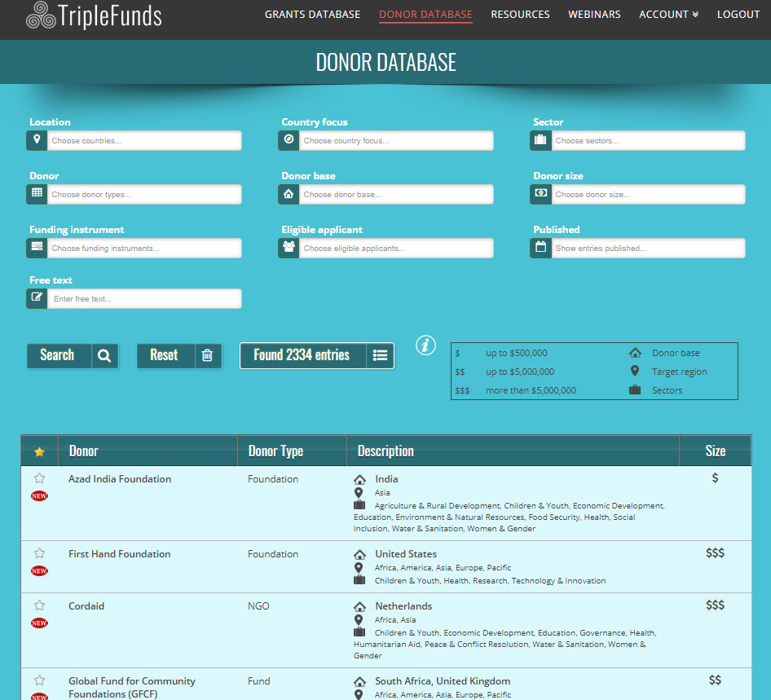Viewport: 771px width, 700px height.
Task: Click the Description column header
Action: [385, 451]
